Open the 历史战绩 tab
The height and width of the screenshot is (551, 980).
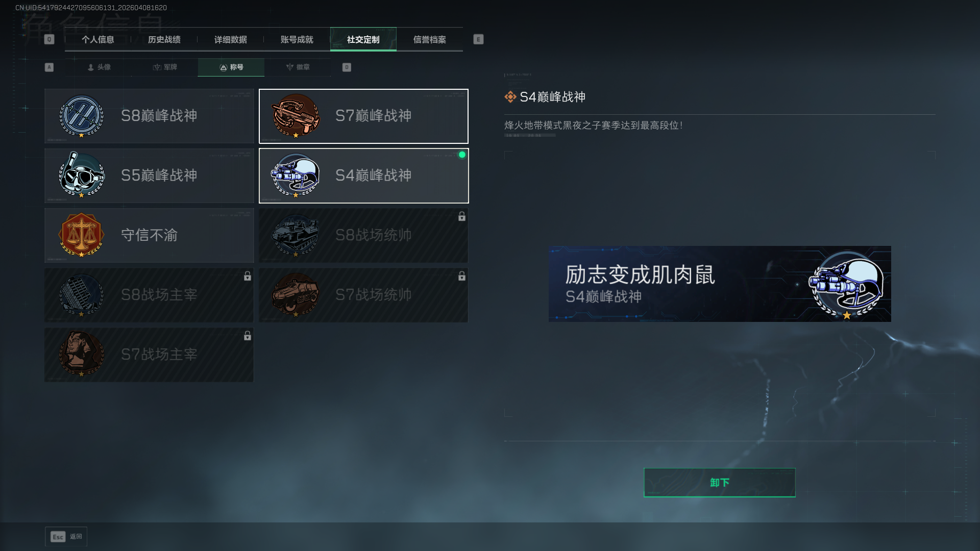(164, 39)
